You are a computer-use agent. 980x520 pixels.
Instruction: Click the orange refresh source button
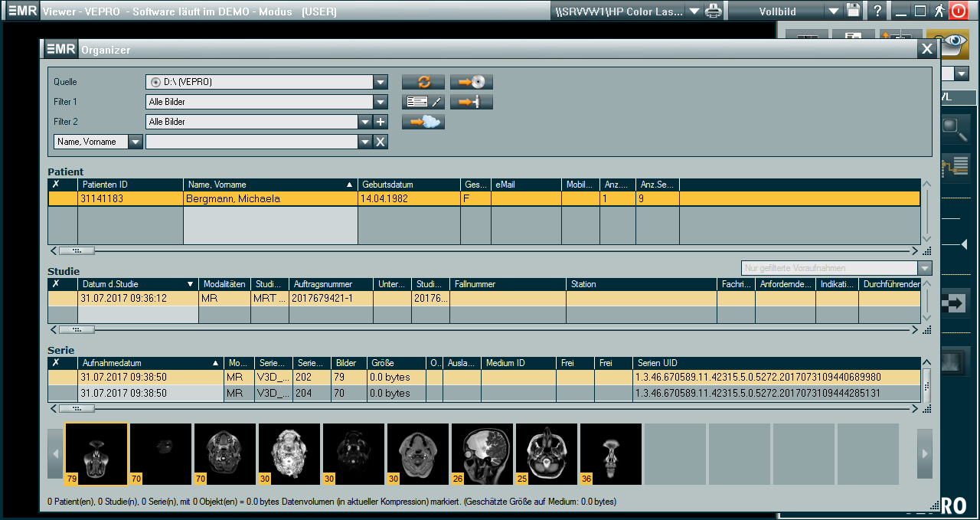[x=423, y=82]
